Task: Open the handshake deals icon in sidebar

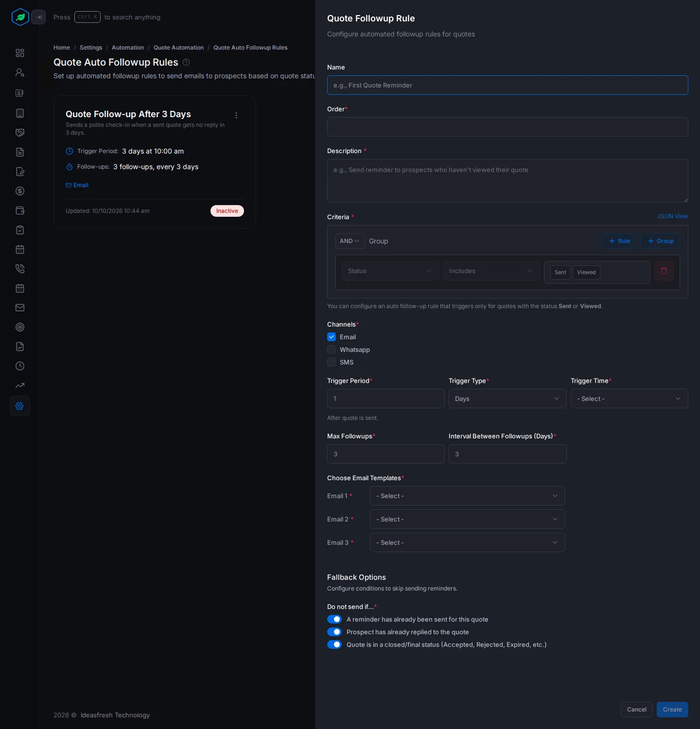Action: point(20,133)
